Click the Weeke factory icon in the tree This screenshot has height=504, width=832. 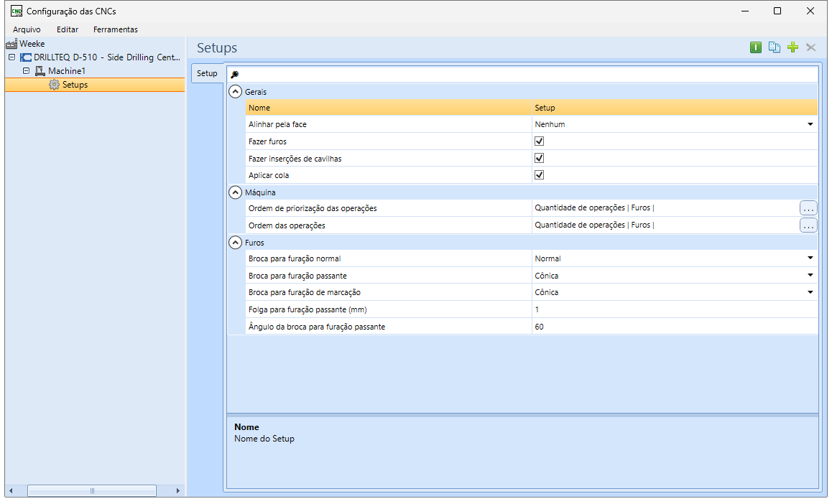pos(11,44)
